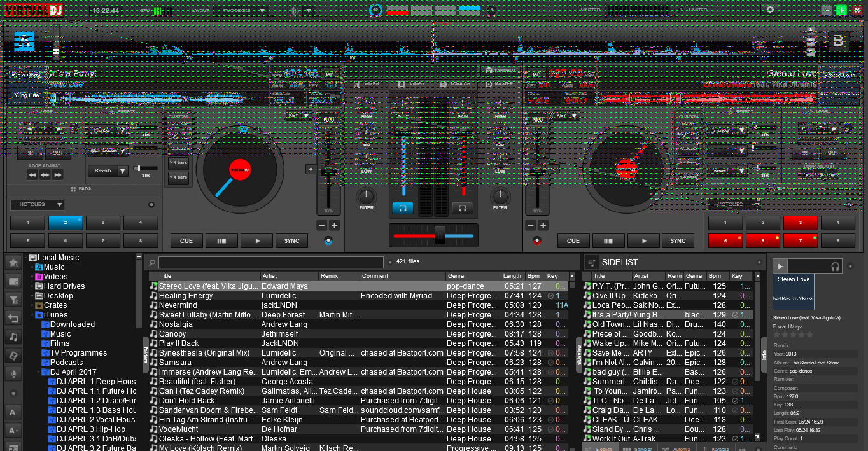
Task: Collapse the iTunes tree node
Action: coord(32,315)
